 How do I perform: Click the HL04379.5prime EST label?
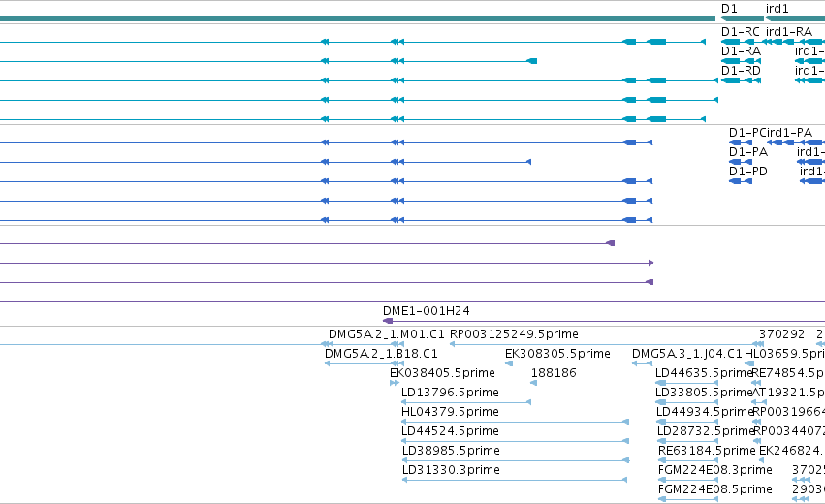click(450, 412)
